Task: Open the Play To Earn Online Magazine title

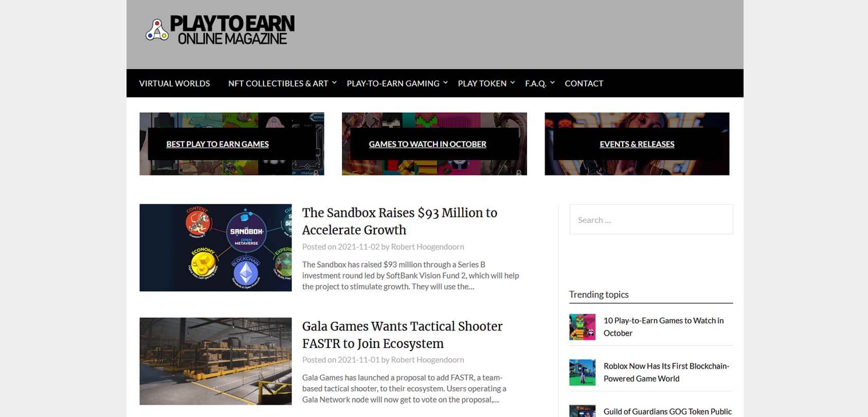Action: 232,30
